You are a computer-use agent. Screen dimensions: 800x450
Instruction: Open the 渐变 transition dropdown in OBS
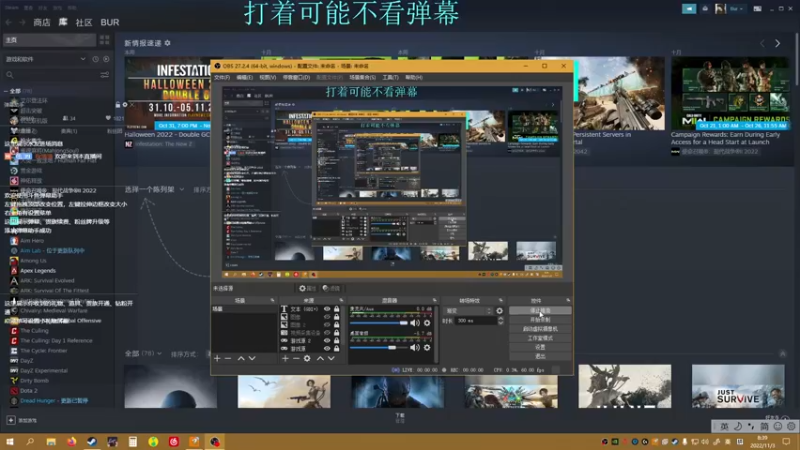(x=468, y=311)
